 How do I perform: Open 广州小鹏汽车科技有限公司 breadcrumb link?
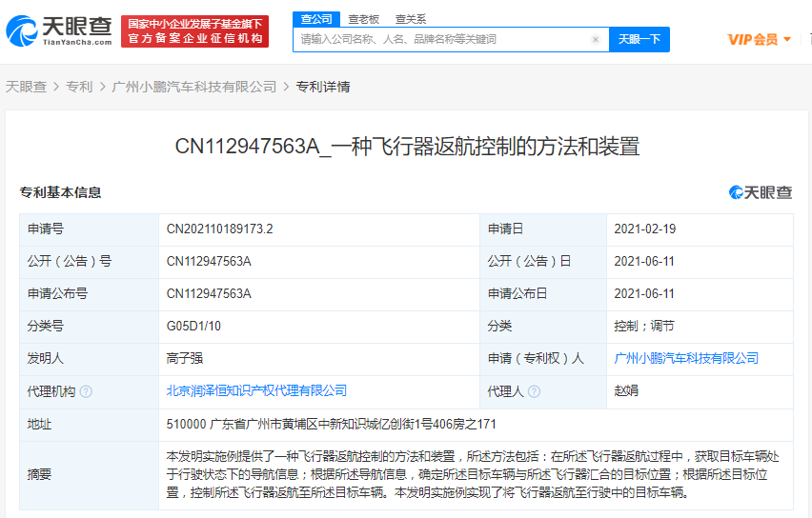[x=194, y=87]
